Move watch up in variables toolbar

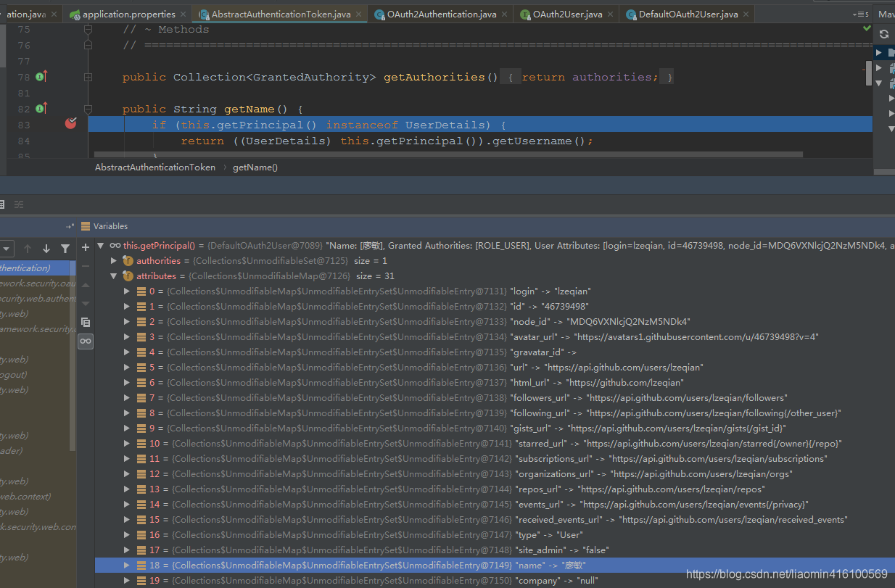coord(86,286)
